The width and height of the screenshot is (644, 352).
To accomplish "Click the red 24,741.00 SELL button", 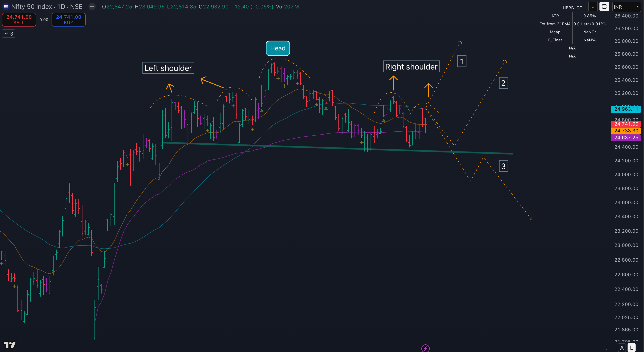I will click(x=19, y=19).
